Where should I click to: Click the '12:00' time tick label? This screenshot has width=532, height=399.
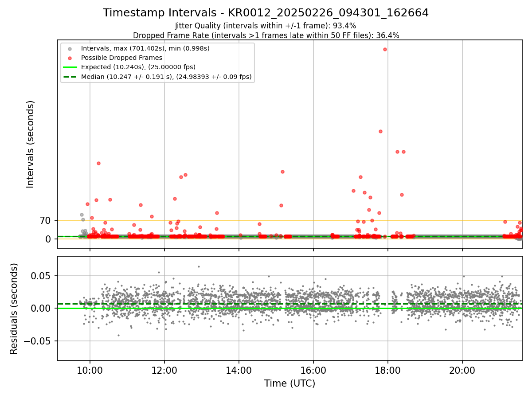tap(164, 370)
